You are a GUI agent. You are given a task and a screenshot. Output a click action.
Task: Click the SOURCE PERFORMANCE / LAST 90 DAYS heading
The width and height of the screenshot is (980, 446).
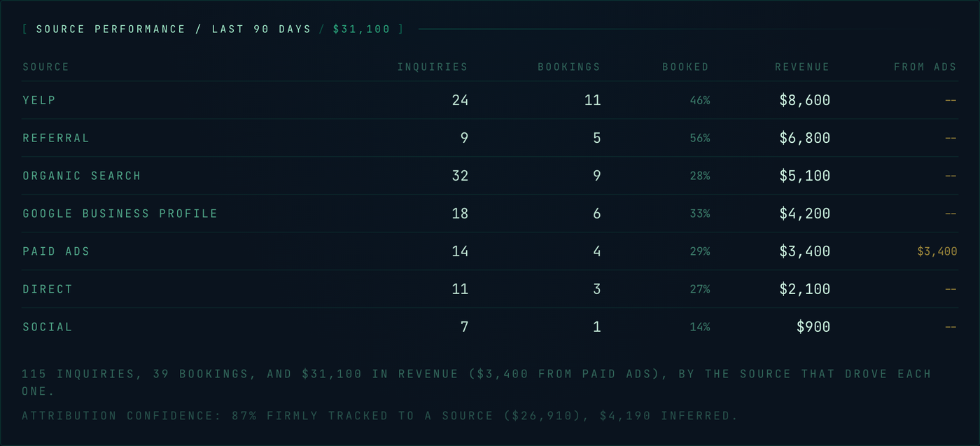174,29
